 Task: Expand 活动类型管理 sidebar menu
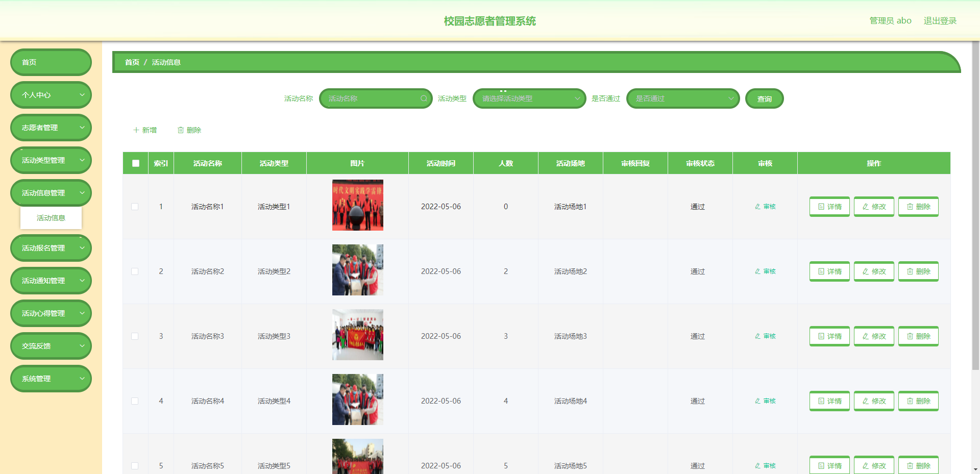[51, 160]
